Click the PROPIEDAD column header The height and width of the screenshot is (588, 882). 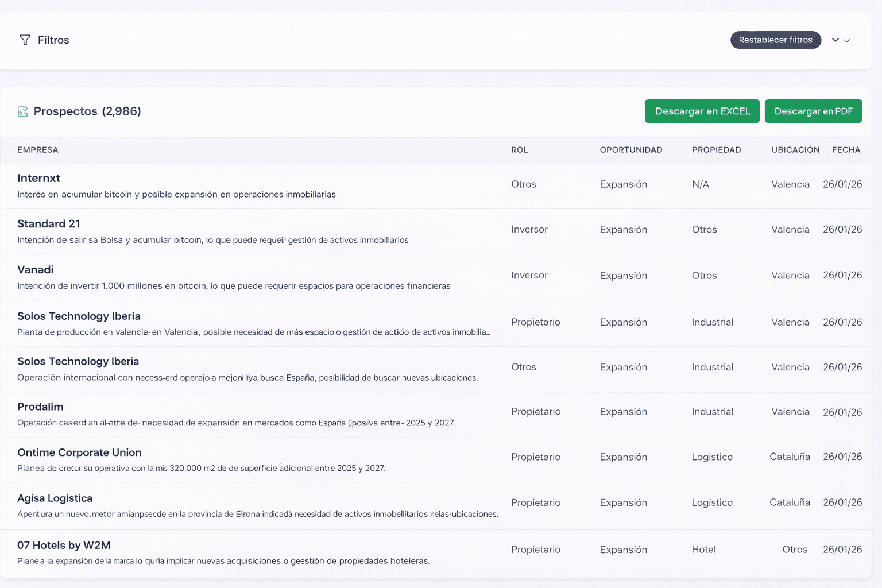tap(716, 150)
